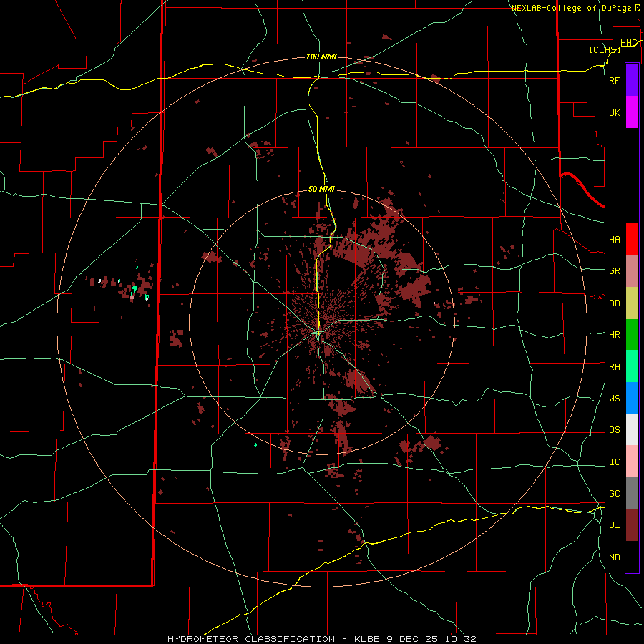Click the UK magenta legend swatch
The height and width of the screenshot is (644, 644).
click(x=632, y=112)
